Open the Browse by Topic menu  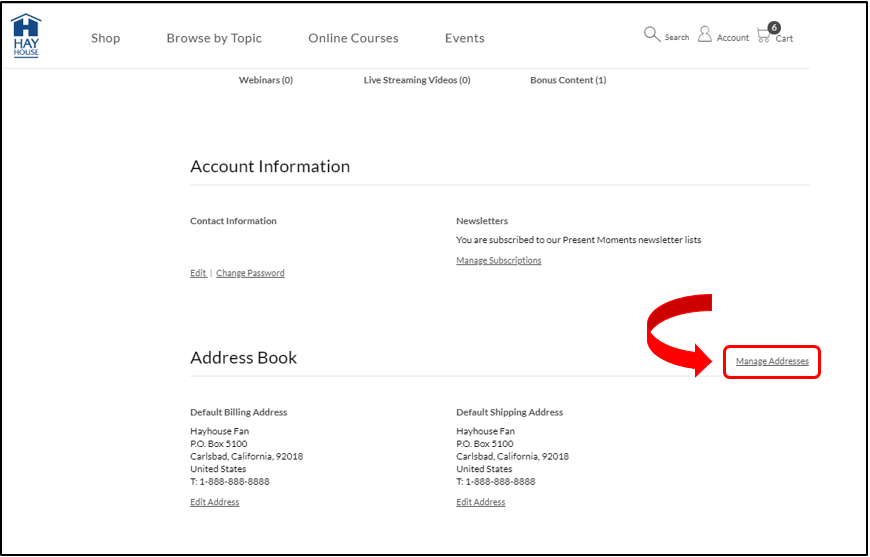click(x=214, y=38)
